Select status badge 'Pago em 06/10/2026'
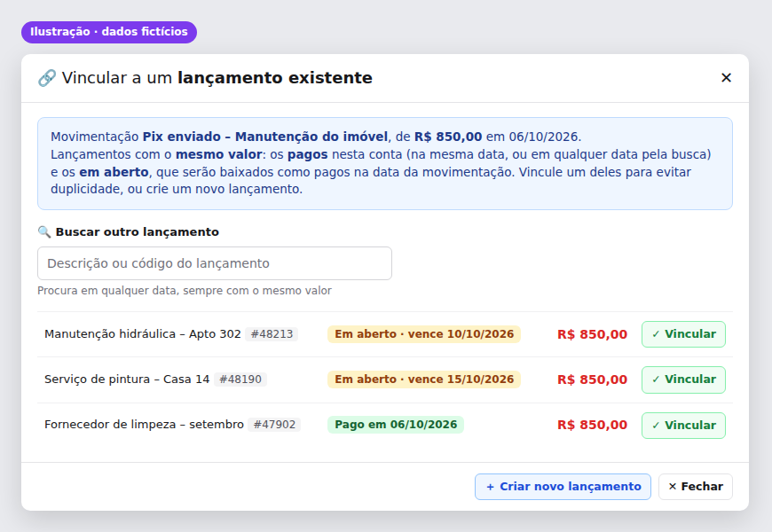 pos(396,425)
